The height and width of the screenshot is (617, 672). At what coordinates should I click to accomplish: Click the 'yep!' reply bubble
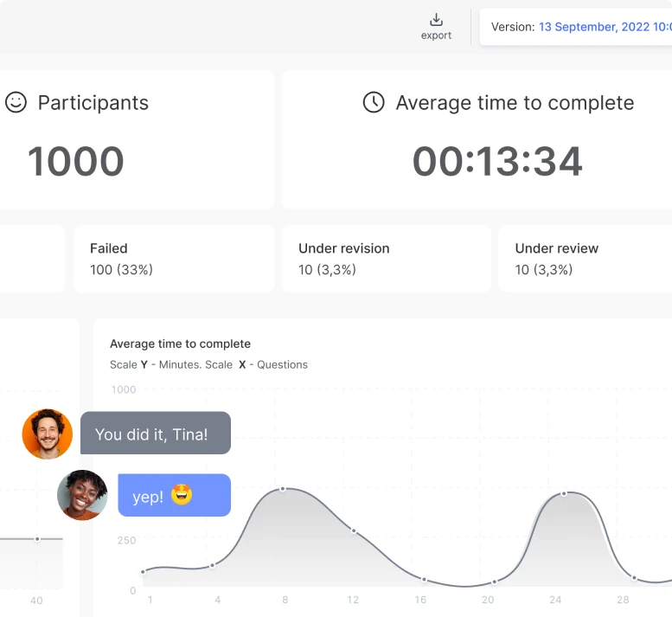175,495
